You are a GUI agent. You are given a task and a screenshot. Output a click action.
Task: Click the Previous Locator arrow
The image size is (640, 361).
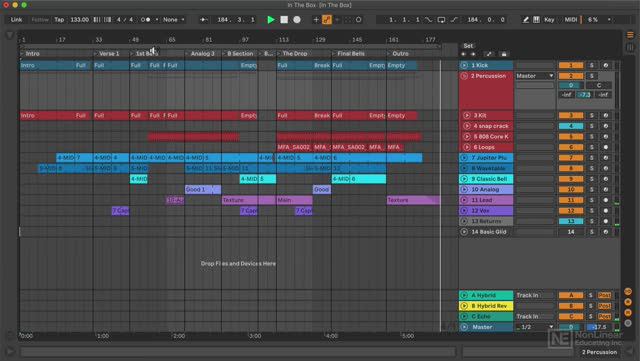click(x=464, y=54)
